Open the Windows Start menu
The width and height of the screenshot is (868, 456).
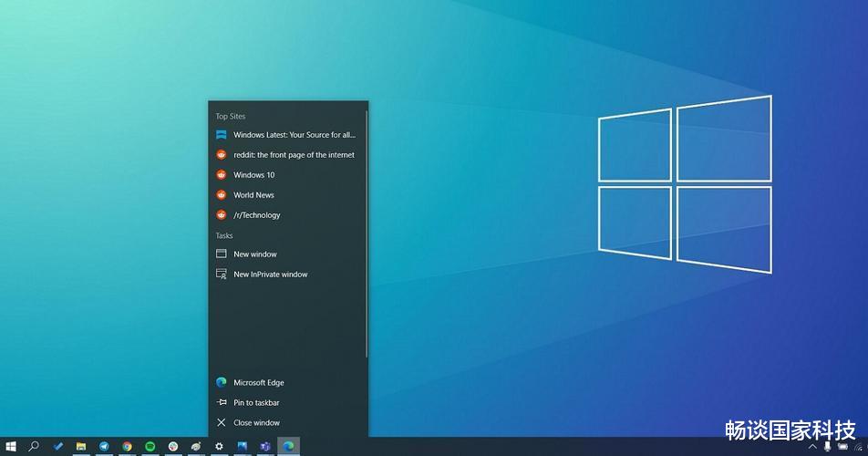[x=11, y=446]
